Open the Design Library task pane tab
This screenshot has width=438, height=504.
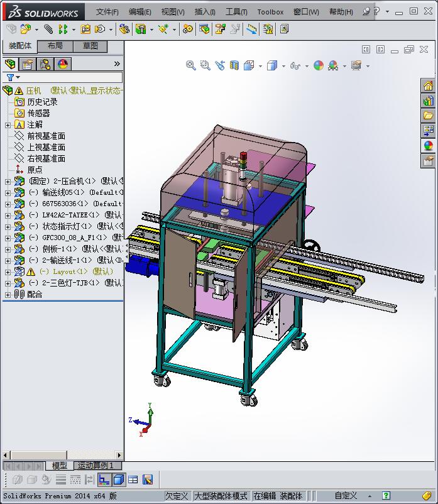point(428,101)
